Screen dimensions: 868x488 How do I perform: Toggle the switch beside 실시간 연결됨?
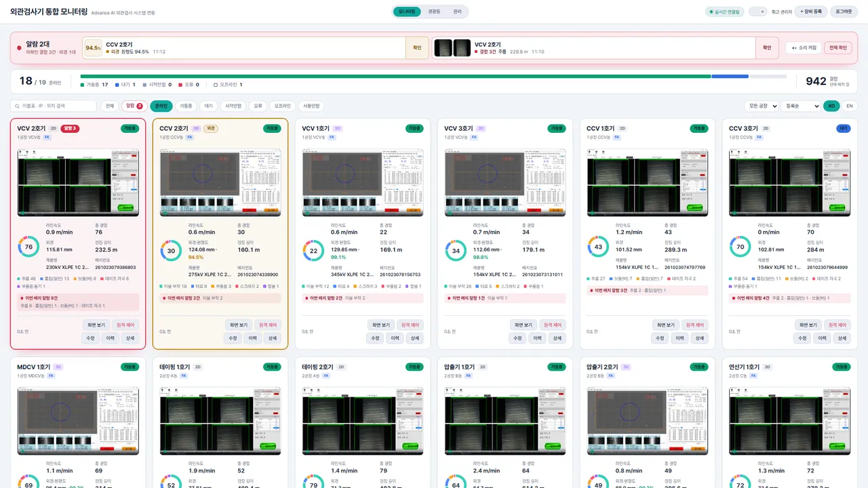coord(758,12)
